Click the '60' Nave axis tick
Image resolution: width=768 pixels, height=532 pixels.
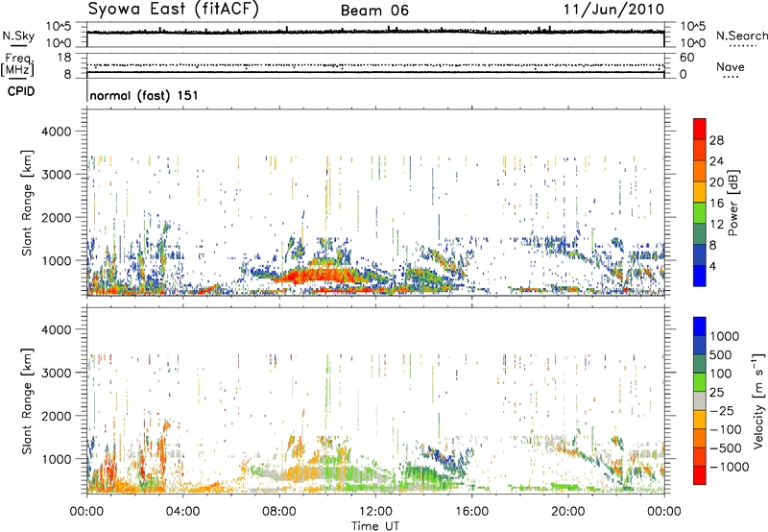[686, 58]
